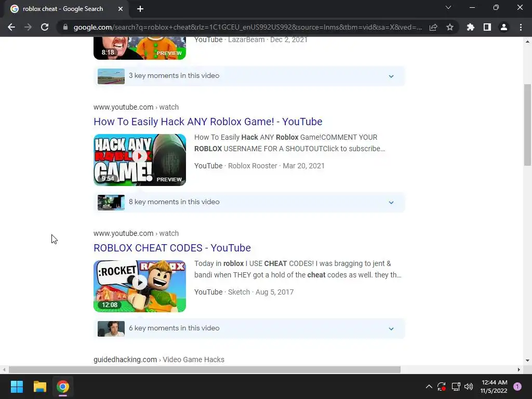Open a new tab with the plus button
The width and height of the screenshot is (532, 399).
click(140, 9)
